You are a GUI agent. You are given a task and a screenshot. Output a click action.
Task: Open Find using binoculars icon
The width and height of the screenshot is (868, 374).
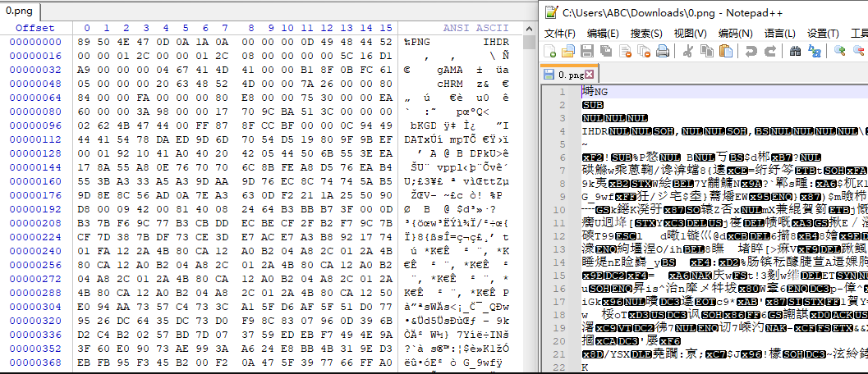(x=796, y=52)
